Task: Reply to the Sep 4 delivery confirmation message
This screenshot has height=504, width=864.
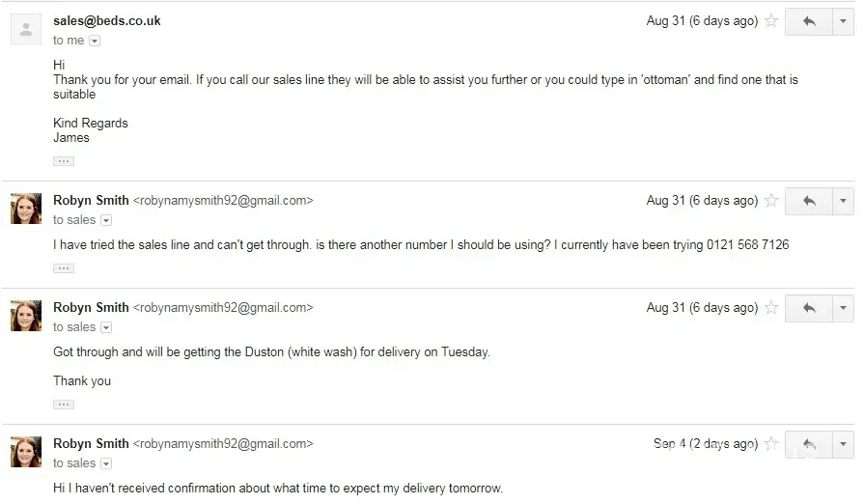Action: pos(809,444)
